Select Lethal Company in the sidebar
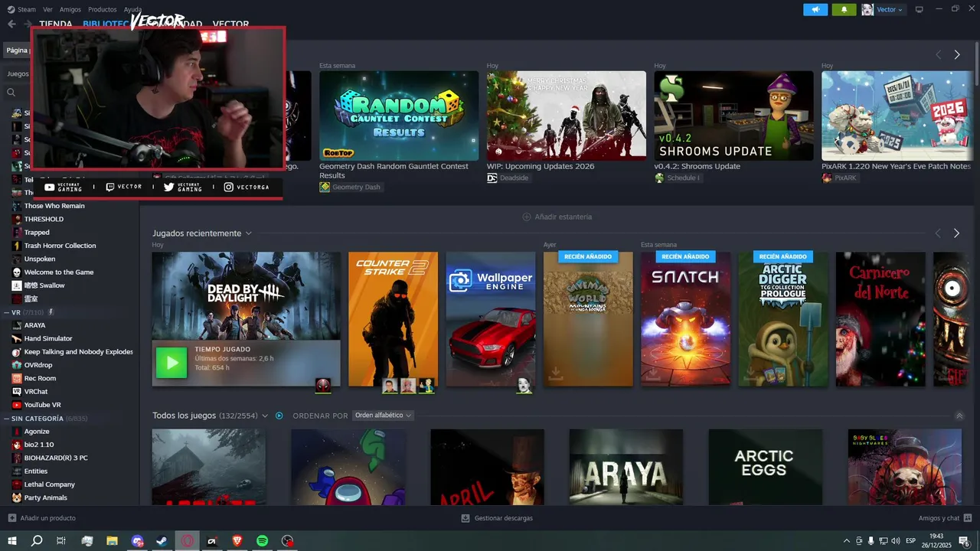Viewport: 980px width, 551px height. (49, 484)
